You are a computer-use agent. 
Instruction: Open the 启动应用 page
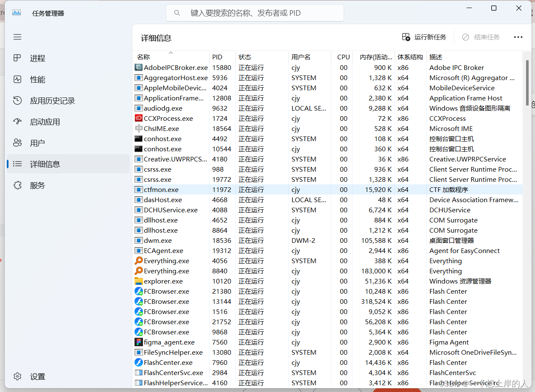[x=68, y=122]
